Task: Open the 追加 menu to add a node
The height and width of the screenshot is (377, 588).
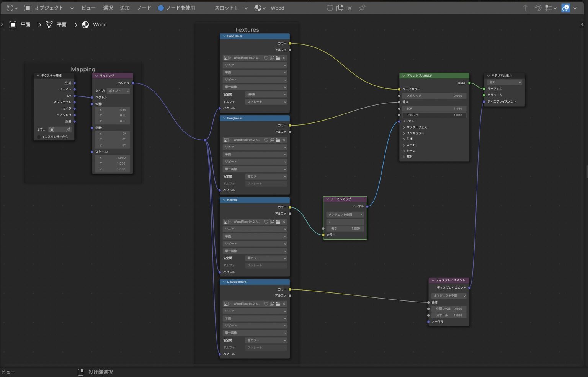Action: [125, 8]
